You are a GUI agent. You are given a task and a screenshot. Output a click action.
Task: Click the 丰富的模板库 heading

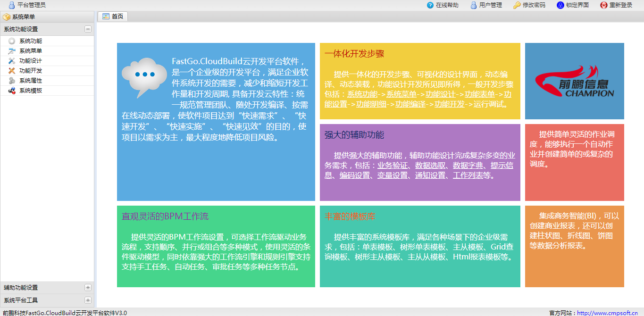tap(350, 216)
